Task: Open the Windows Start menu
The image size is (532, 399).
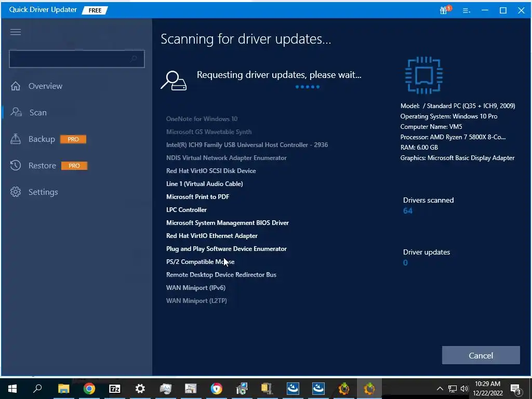Action: [12, 389]
